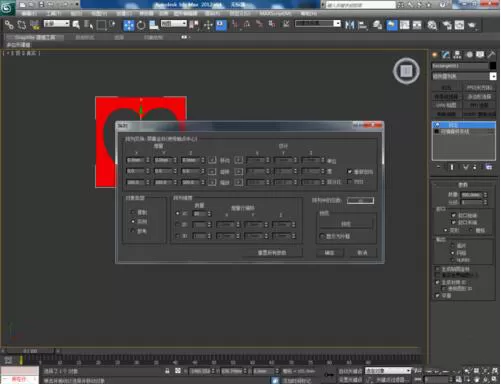
Task: Open the Utilities panel hammer icon
Action: click(491, 55)
